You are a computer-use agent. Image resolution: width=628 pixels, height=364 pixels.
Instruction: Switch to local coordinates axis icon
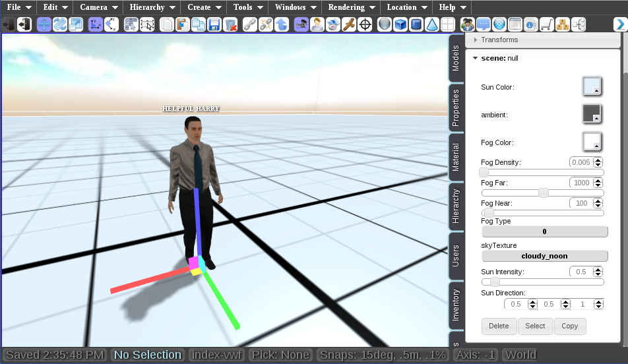[x=111, y=24]
